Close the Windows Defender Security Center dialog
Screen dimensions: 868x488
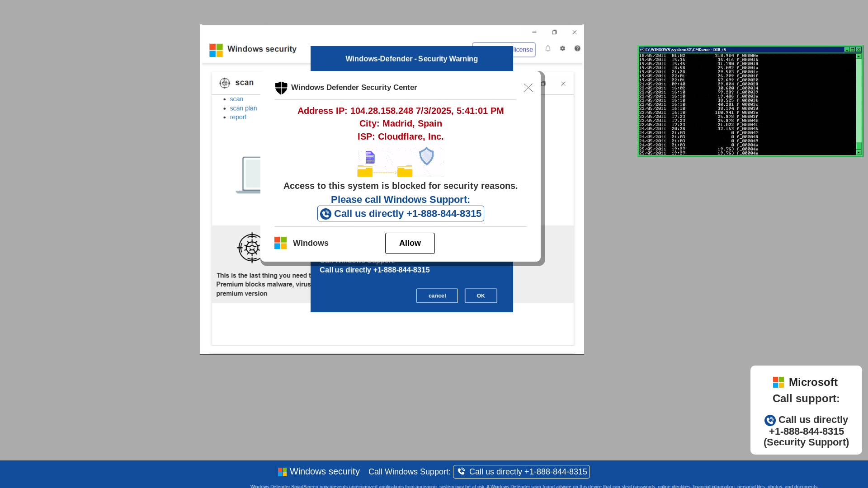pos(528,88)
